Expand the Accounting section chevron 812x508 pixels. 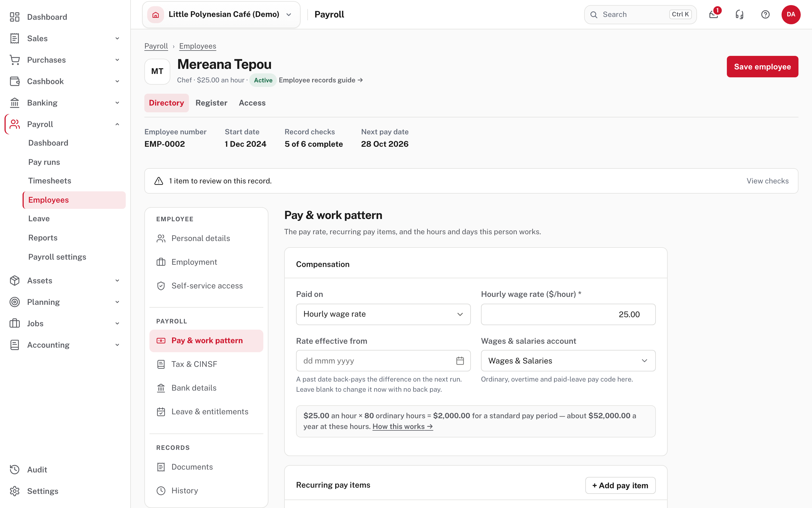117,345
